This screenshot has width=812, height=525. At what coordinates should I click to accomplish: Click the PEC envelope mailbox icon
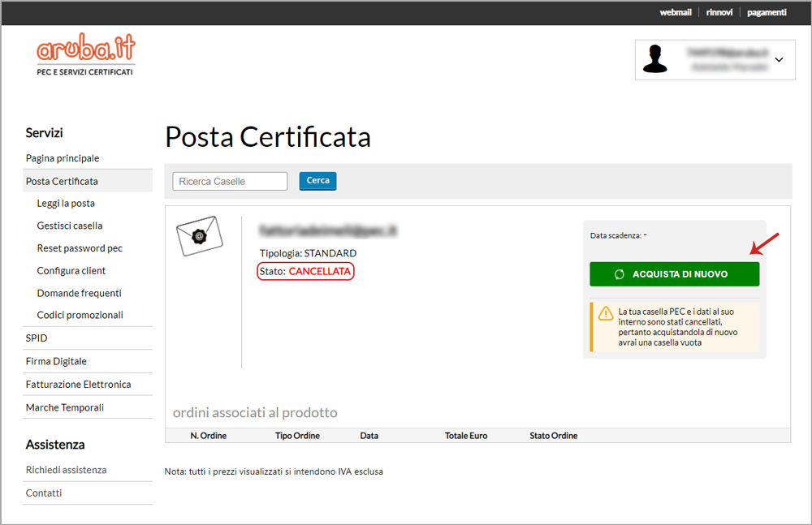200,236
